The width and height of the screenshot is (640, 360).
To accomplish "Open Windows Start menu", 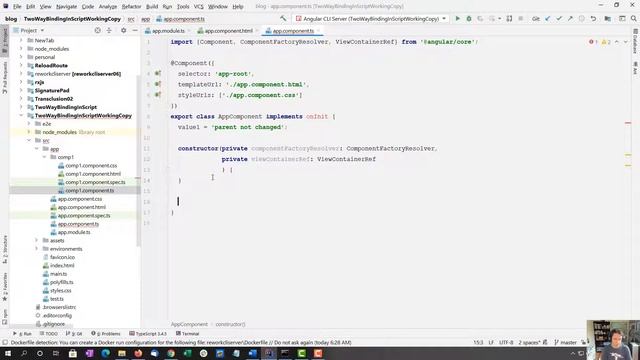I will tap(8, 353).
